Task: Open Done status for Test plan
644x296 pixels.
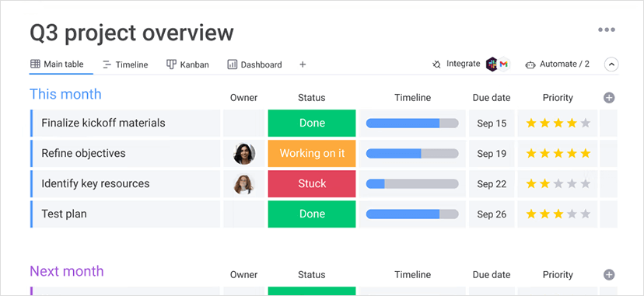Action: [312, 214]
